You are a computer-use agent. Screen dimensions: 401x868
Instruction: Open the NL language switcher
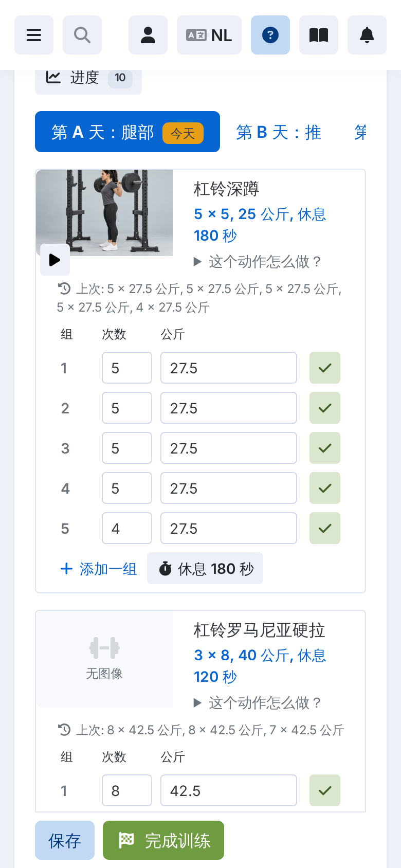pyautogui.click(x=209, y=35)
